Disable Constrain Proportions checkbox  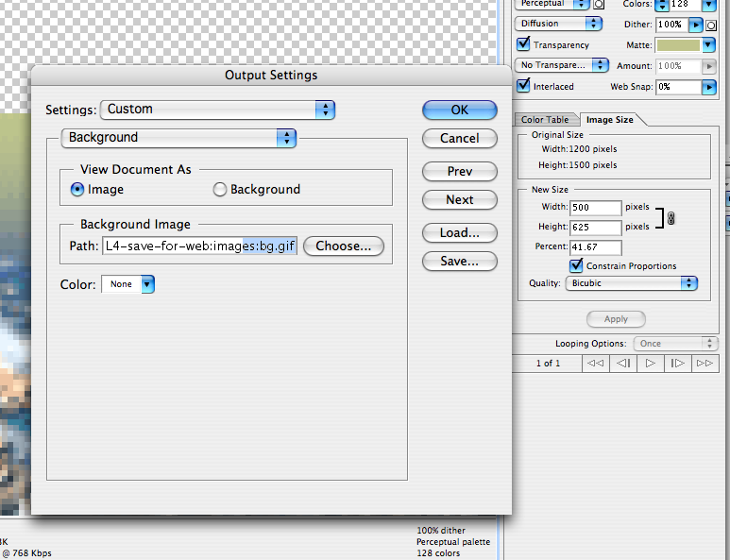[x=577, y=265]
